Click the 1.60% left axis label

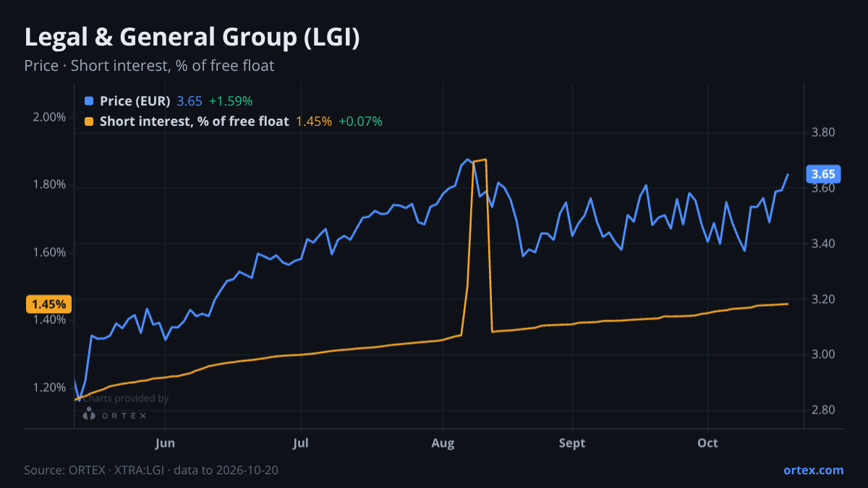pyautogui.click(x=50, y=252)
